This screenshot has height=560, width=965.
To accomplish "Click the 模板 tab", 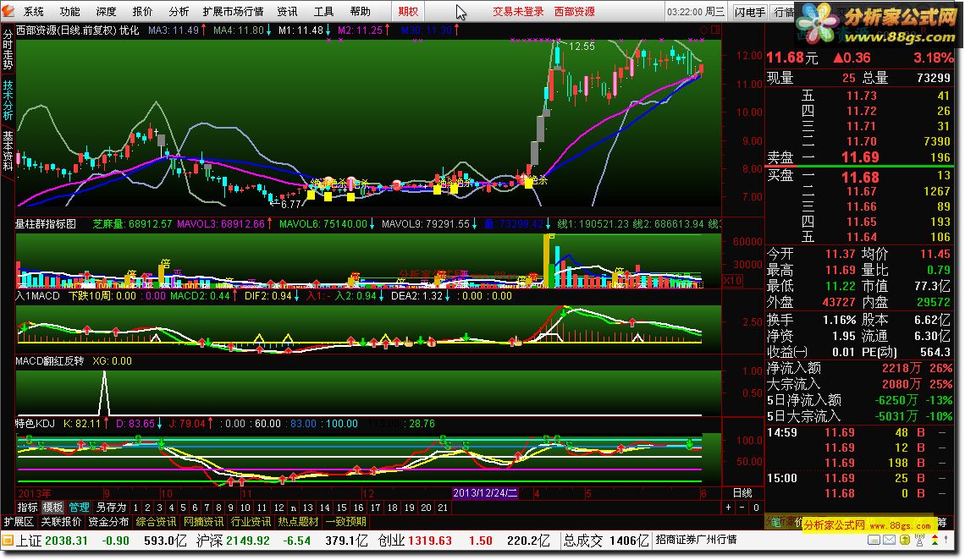I will click(x=52, y=508).
